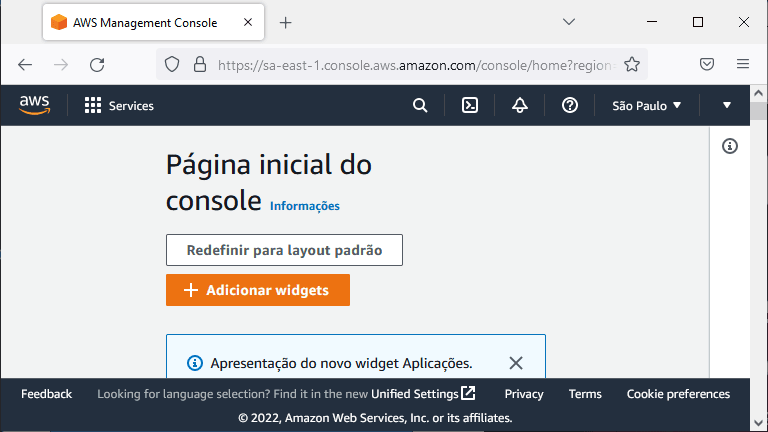The width and height of the screenshot is (768, 432).
Task: Open the notifications bell icon
Action: click(x=520, y=105)
